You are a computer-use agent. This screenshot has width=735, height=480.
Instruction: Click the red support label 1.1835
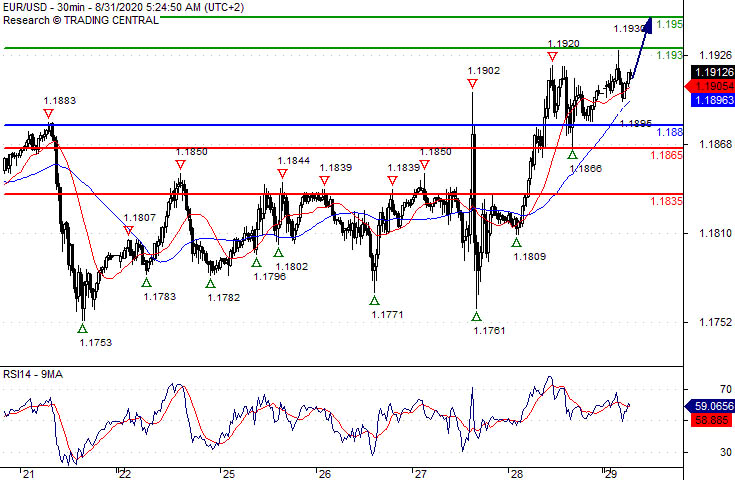click(x=666, y=201)
